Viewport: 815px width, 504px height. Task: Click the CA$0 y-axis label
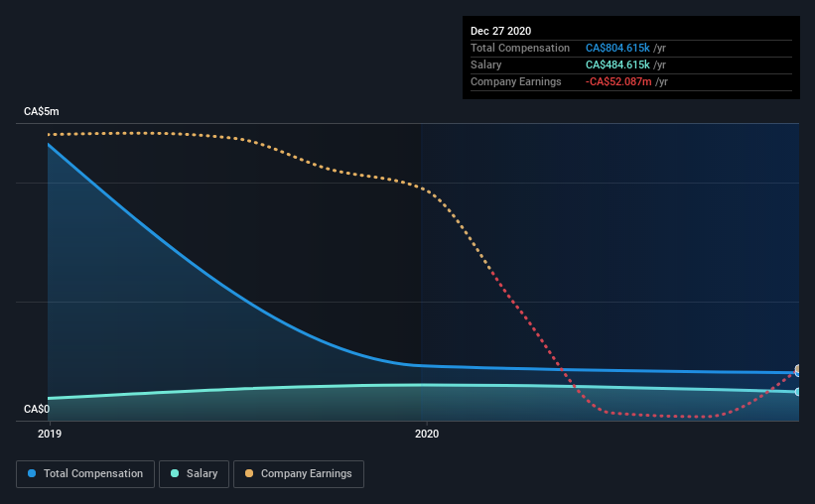click(37, 409)
